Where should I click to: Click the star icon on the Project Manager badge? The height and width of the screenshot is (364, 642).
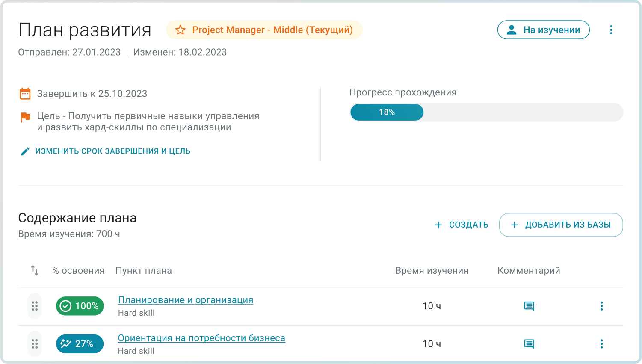[x=180, y=30]
